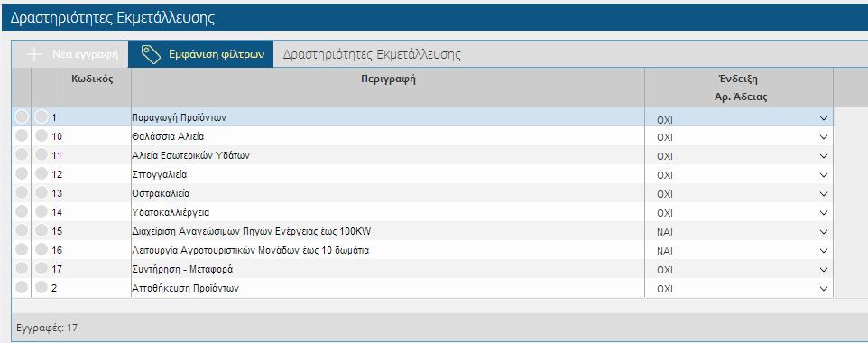
Task: Select Διαχείριση Ανανεώσιμων Πηγών Ενέργειας description cell
Action: pos(388,231)
